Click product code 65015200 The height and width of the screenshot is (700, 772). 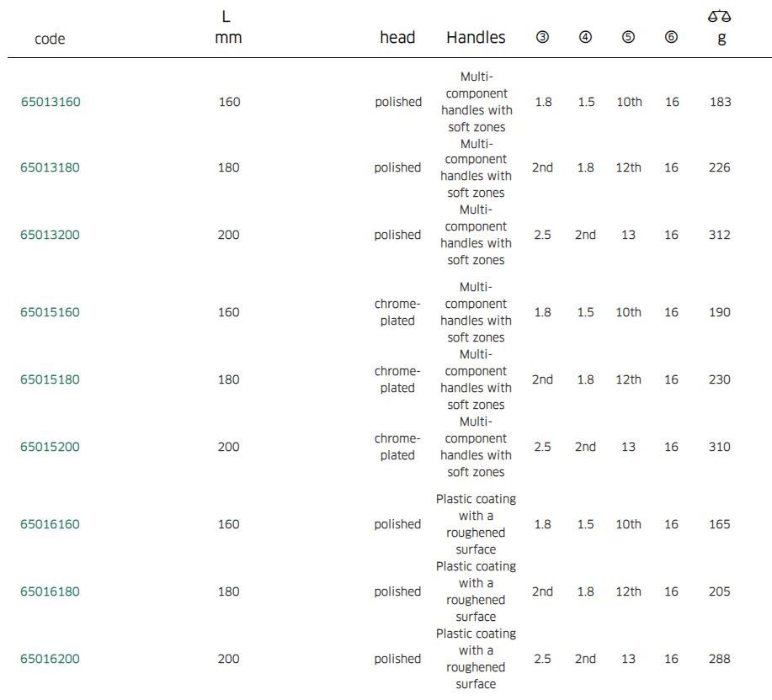tap(51, 447)
